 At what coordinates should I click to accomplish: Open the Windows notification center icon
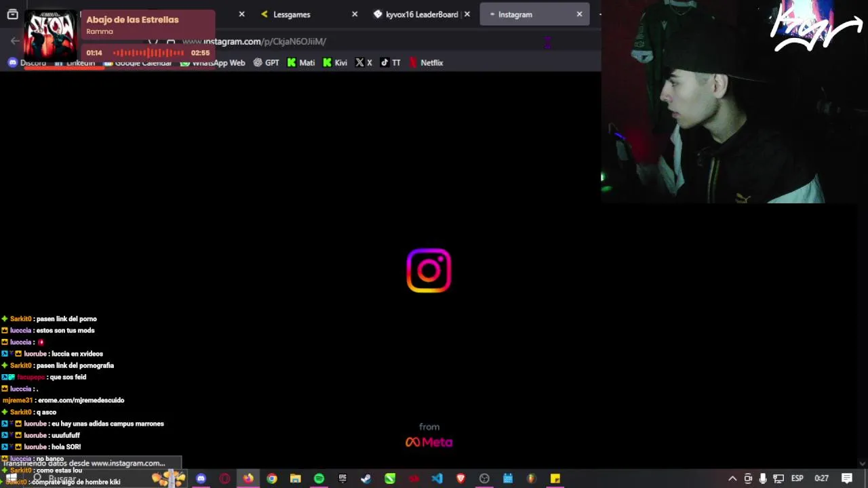coord(847,479)
